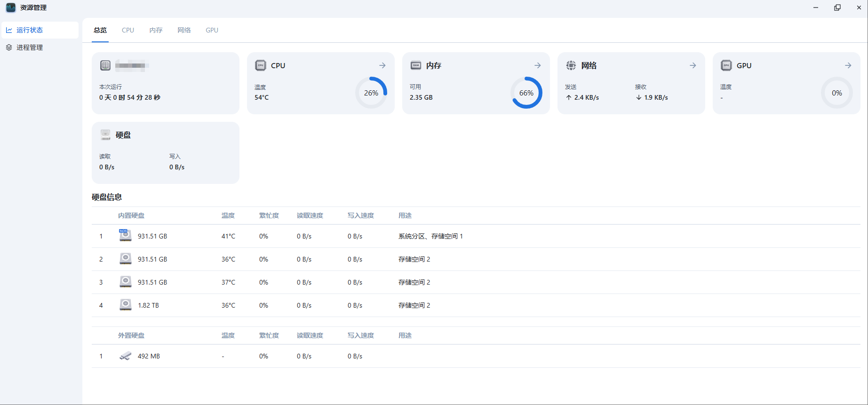Click the 外置硬盘 column header

pyautogui.click(x=131, y=335)
